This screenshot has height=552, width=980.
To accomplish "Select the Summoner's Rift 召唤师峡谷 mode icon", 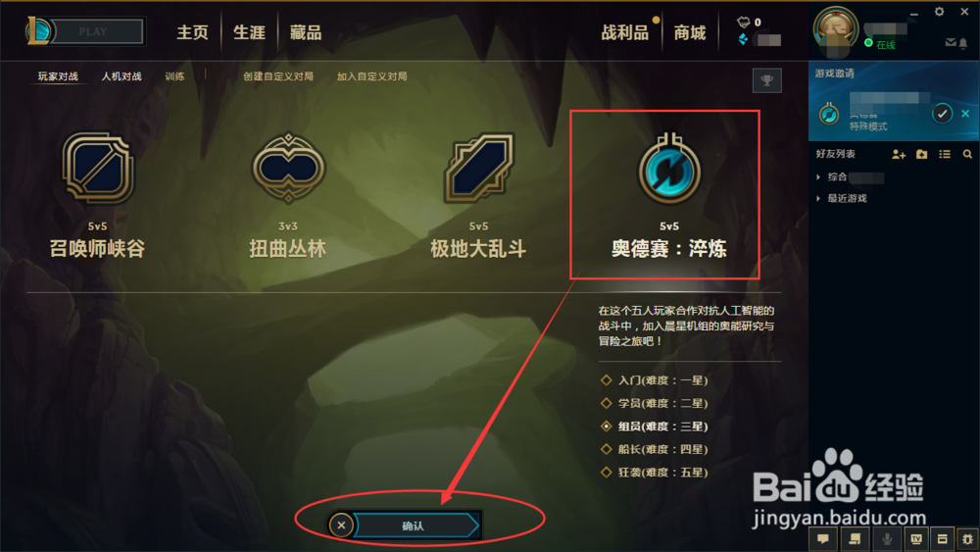I will click(x=97, y=168).
